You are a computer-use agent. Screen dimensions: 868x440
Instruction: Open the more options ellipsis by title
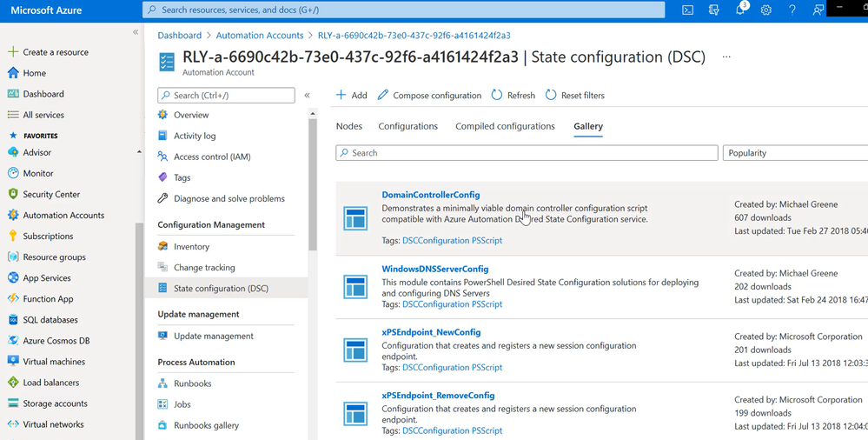726,57
